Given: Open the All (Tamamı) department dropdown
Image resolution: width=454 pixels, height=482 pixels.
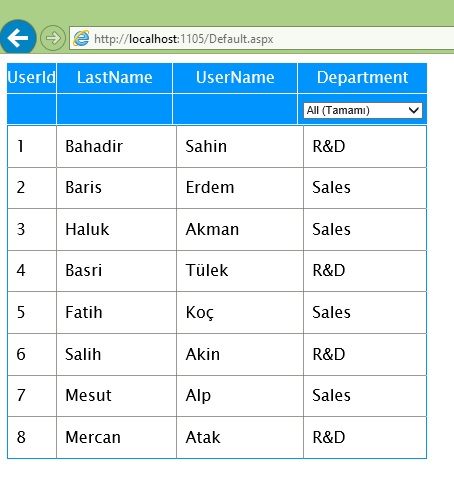Looking at the screenshot, I should 363,110.
